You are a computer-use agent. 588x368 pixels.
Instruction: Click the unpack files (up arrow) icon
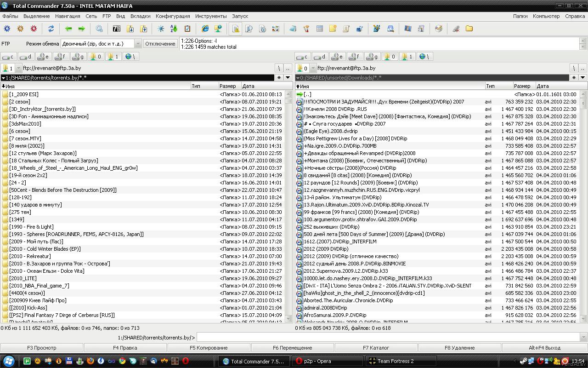coord(143,29)
